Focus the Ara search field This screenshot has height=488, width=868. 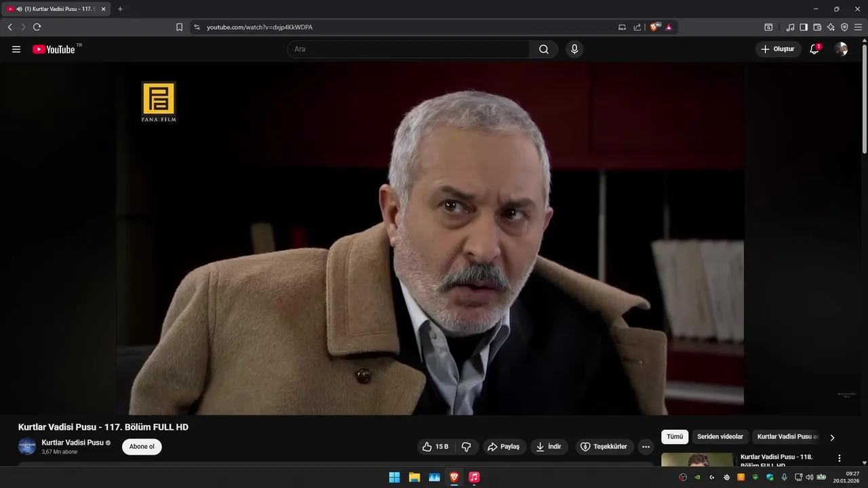(408, 49)
